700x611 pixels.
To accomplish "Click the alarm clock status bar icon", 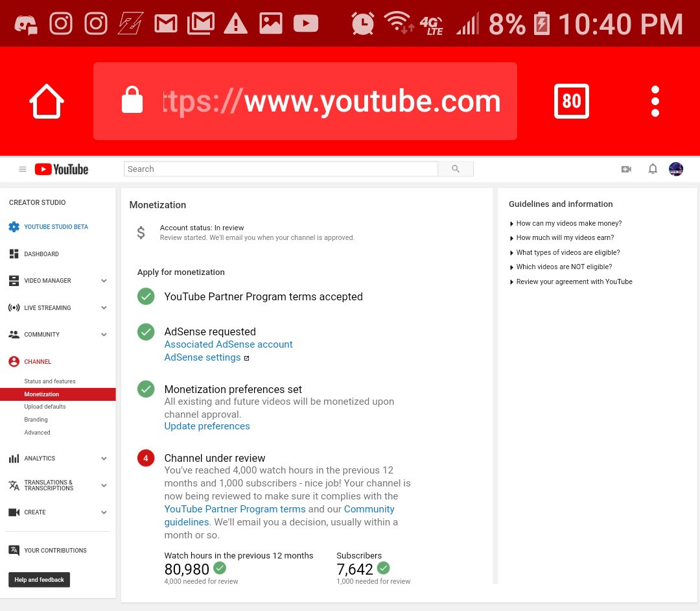I will (x=362, y=23).
